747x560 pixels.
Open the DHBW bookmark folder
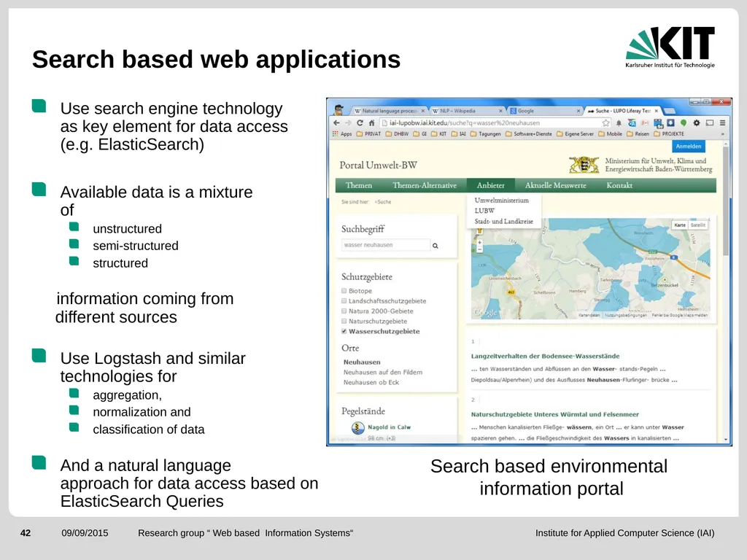click(x=398, y=134)
